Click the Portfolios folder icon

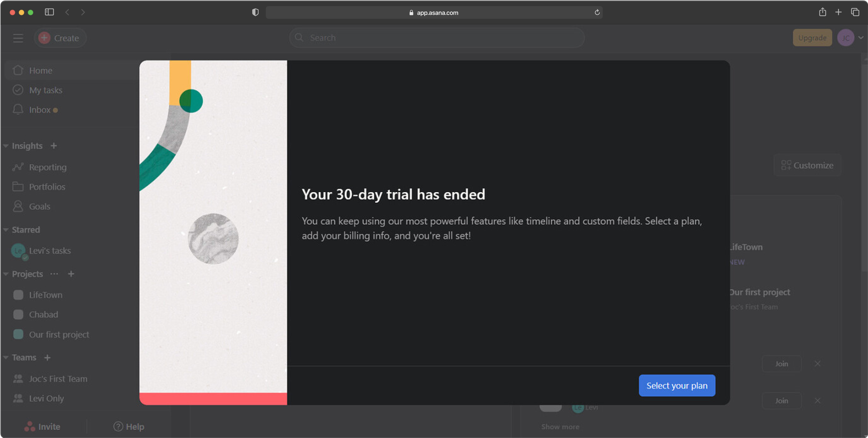[x=18, y=187]
